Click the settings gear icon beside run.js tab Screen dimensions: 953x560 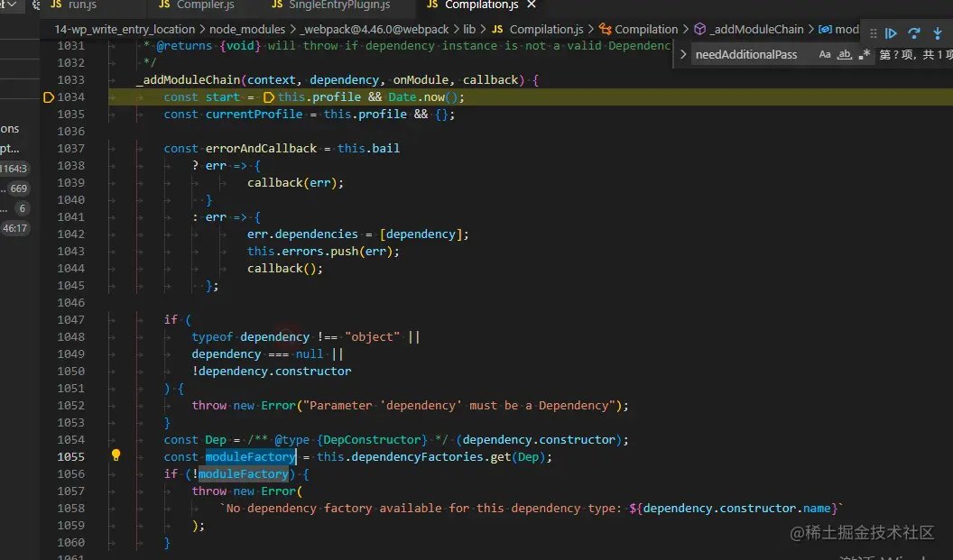click(36, 5)
